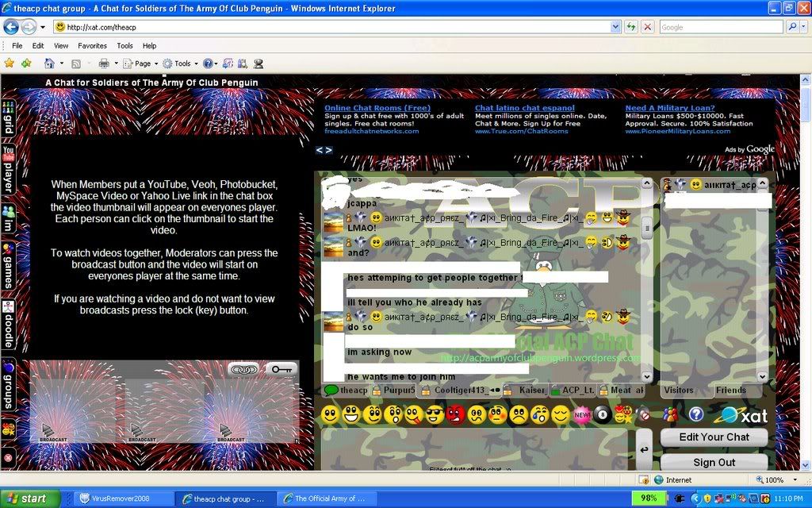Insert the confused wavy-mouth emoticon
Image resolution: width=812 pixels, height=508 pixels.
(477, 414)
